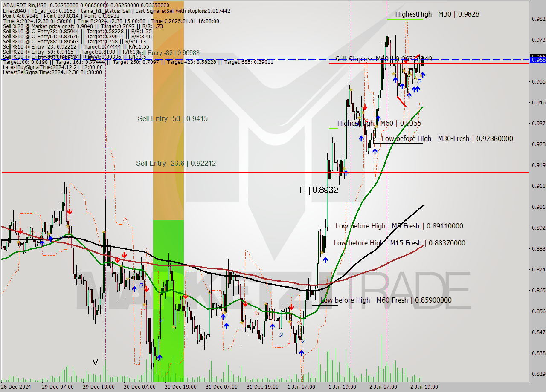Screen dimensions: 546x392
Task: Click the '31 Dec 07:00' time label
Action: 221,387
